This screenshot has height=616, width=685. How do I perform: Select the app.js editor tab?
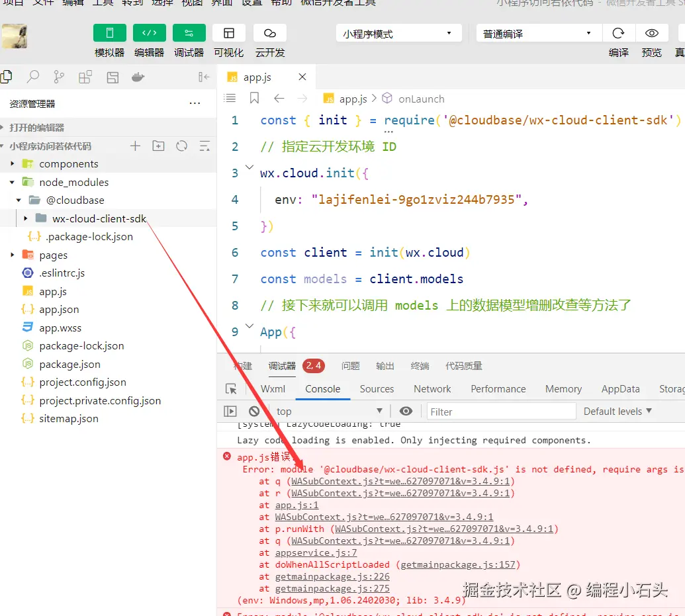coord(257,77)
